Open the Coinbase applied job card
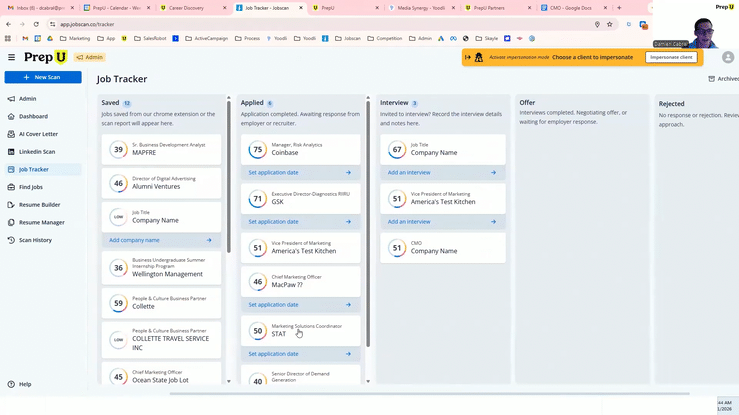The width and height of the screenshot is (739, 415). click(301, 149)
